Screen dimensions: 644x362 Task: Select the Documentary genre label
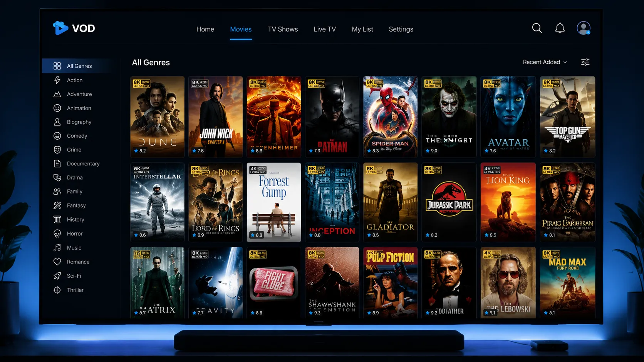click(x=83, y=163)
